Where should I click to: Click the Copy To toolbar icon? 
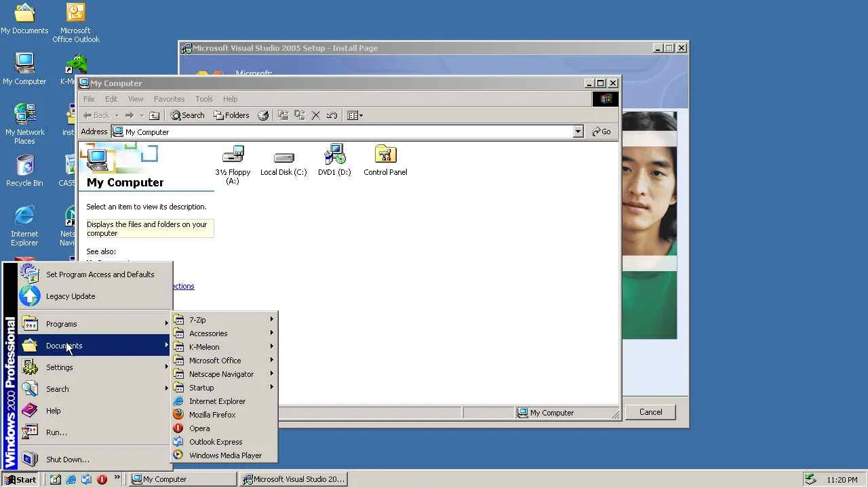(x=299, y=115)
